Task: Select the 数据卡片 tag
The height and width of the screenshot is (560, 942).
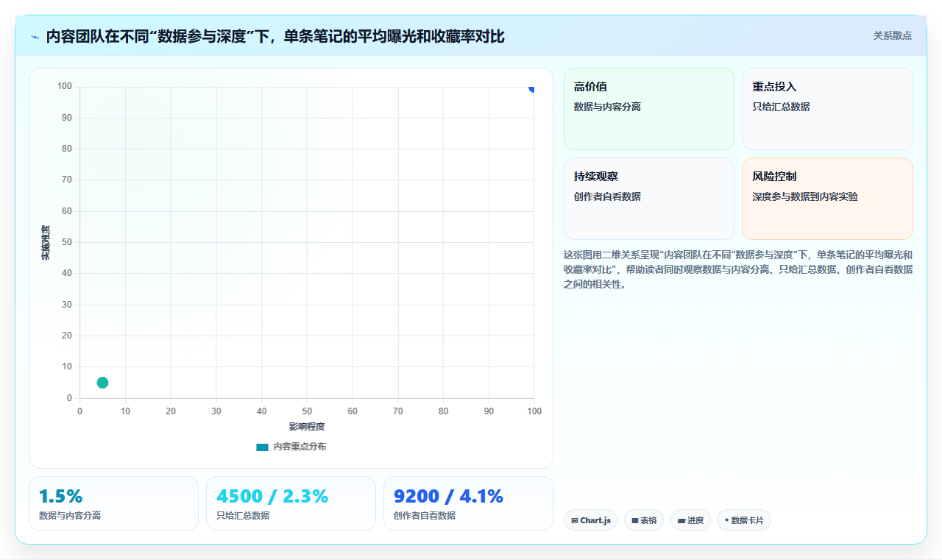Action: pos(744,520)
